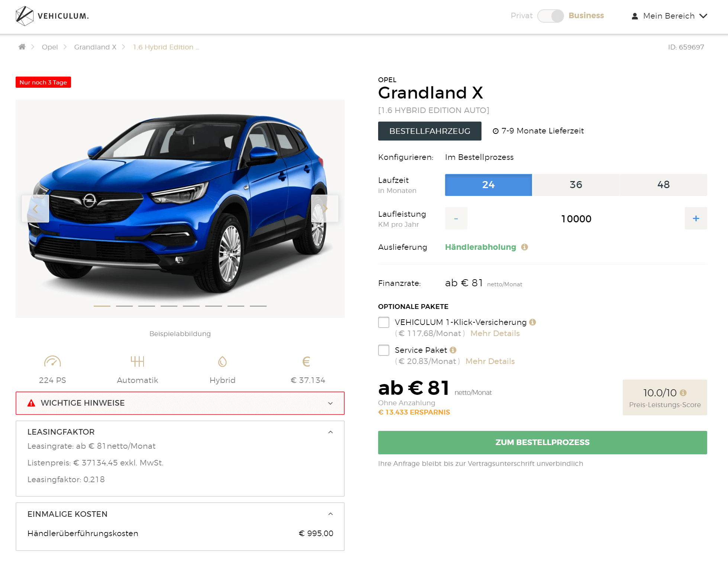The image size is (728, 564).
Task: Click the Automatik gearbox icon
Action: [137, 361]
